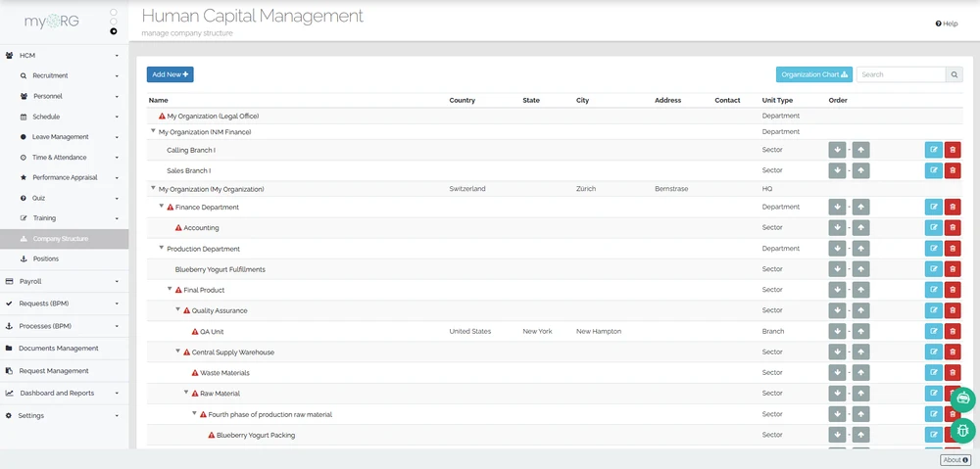Click the Zürich city cell

586,189
